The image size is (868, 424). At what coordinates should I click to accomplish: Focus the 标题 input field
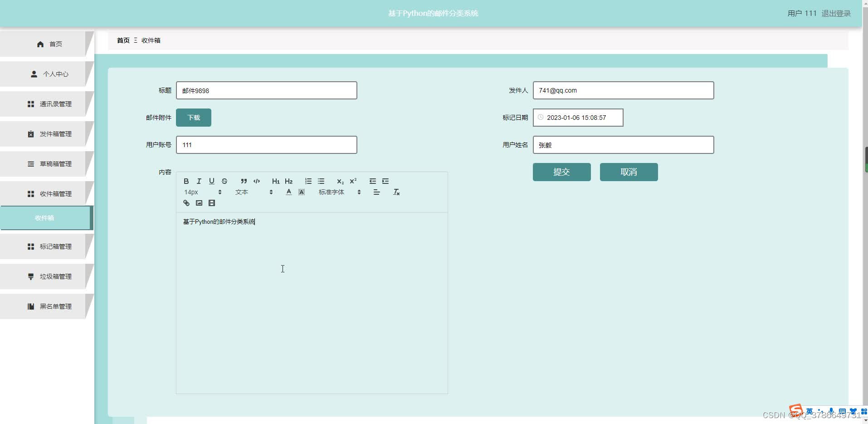[x=266, y=90]
